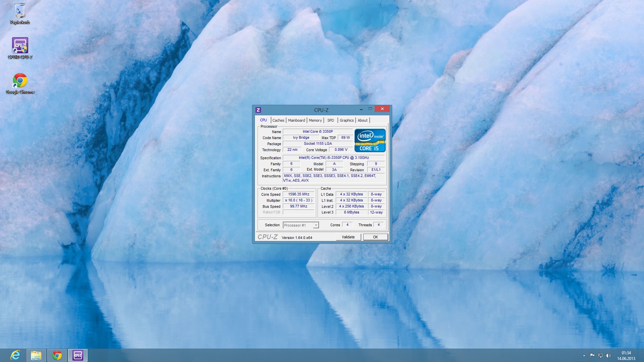
Task: Click the OK button
Action: (x=375, y=237)
